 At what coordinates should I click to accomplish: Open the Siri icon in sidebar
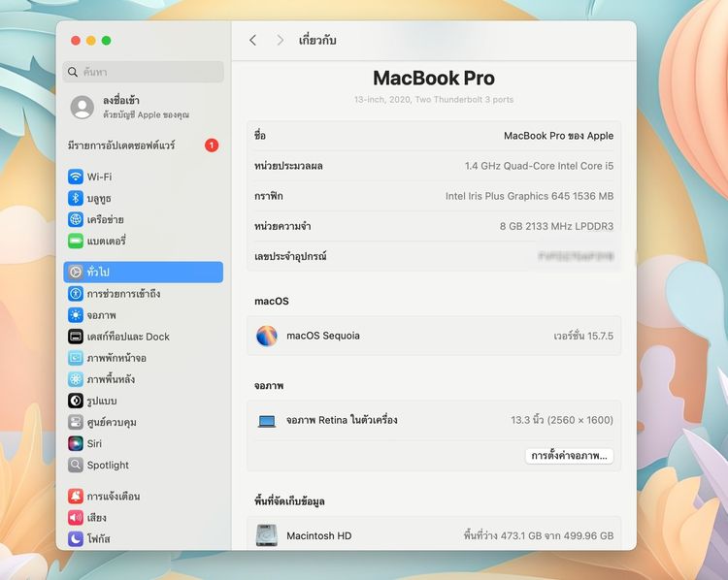click(x=75, y=443)
